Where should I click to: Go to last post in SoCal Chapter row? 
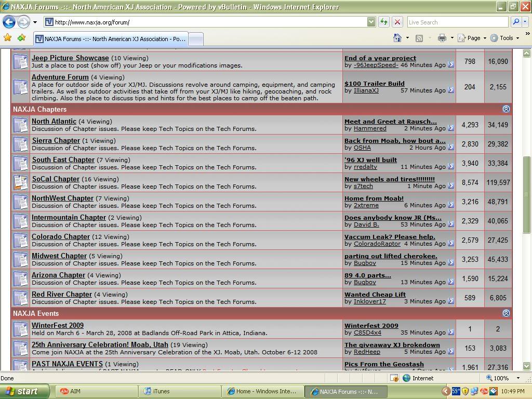click(450, 185)
